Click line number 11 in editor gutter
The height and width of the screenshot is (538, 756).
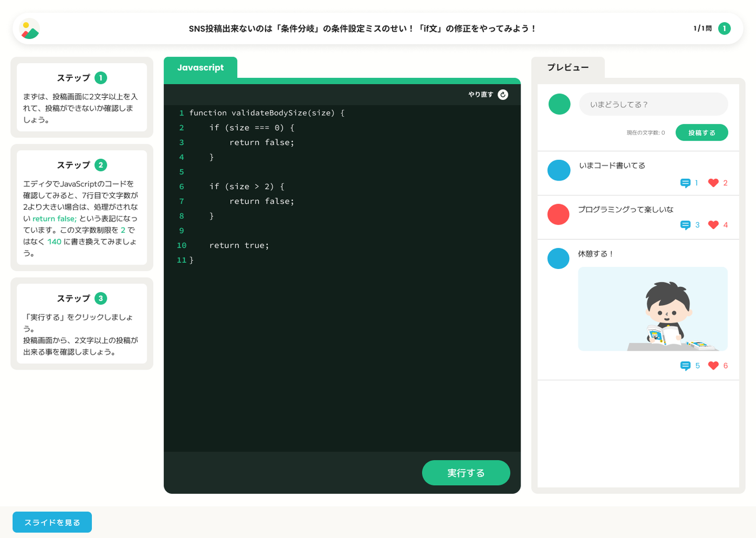[181, 260]
